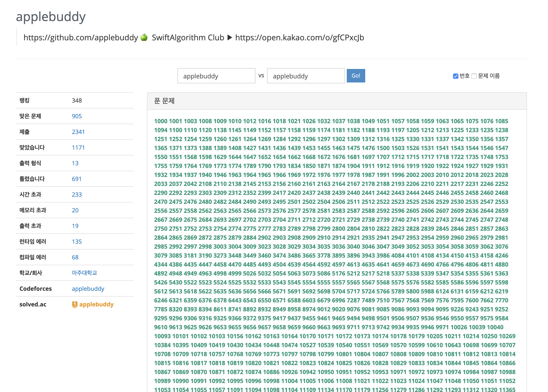
Task: Open the 233 time limit exceeded link
Action: [x=77, y=195]
